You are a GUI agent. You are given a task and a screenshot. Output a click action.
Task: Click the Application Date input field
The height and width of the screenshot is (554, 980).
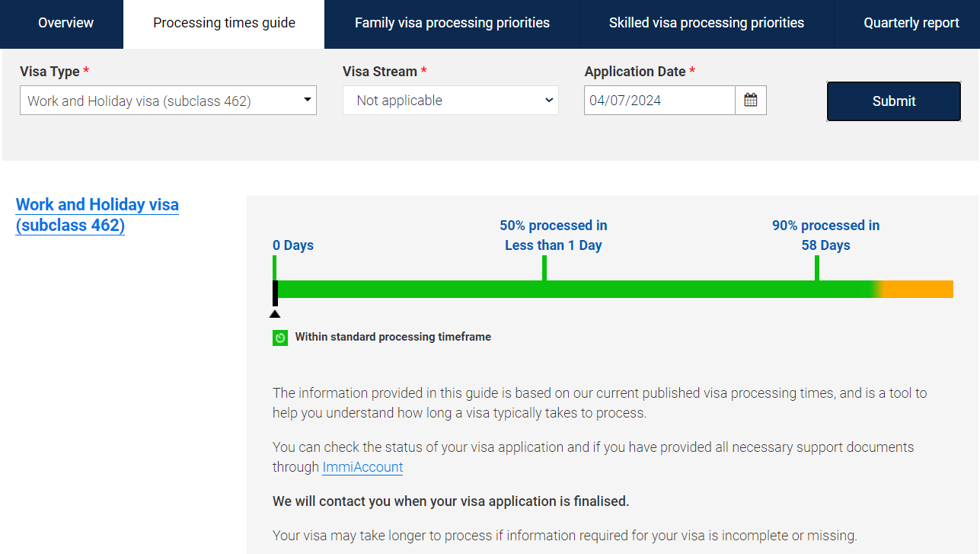[659, 101]
